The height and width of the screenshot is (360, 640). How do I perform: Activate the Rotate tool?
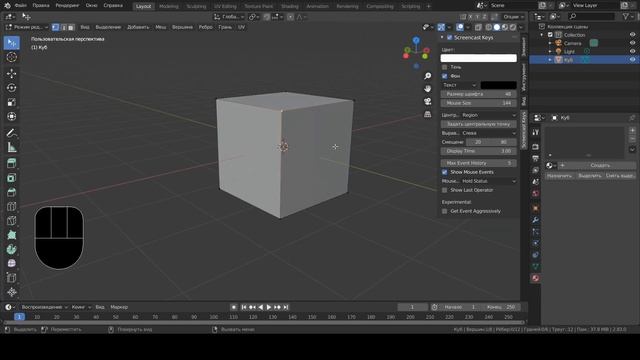11,88
